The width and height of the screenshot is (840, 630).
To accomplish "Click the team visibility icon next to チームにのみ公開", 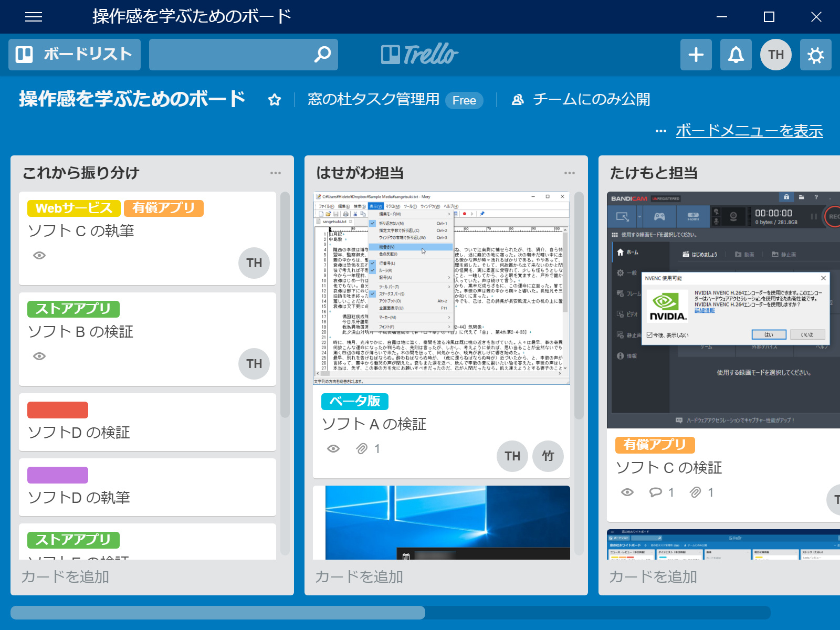I will [x=519, y=98].
